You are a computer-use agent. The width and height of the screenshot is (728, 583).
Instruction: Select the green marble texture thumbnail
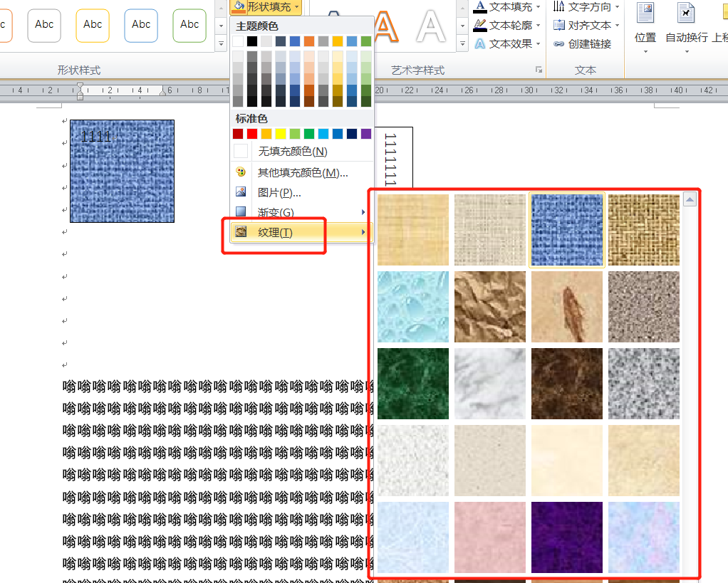pos(413,384)
